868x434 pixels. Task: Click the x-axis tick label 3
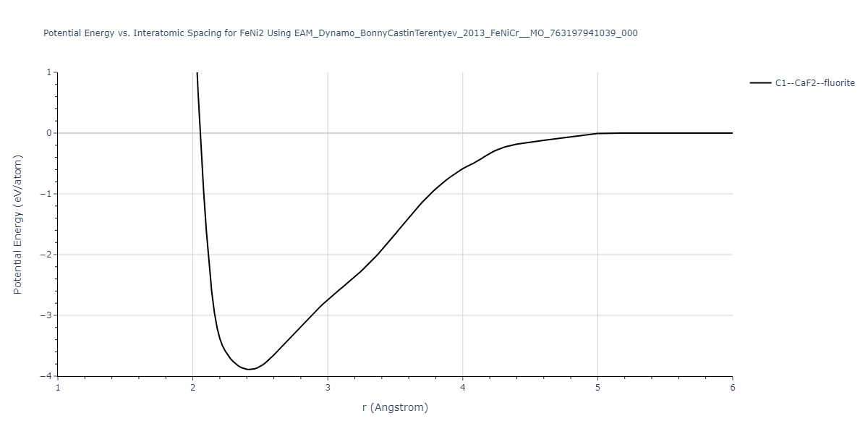coord(328,388)
